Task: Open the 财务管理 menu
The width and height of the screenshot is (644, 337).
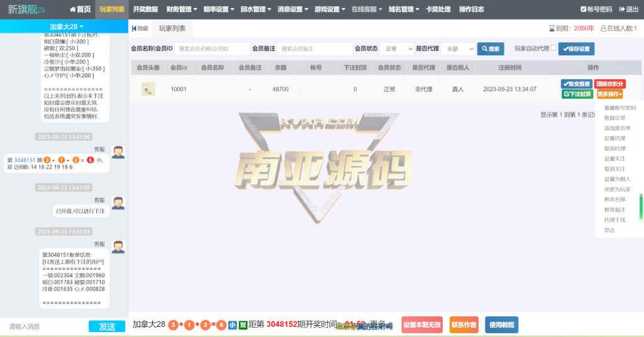Action: click(181, 9)
